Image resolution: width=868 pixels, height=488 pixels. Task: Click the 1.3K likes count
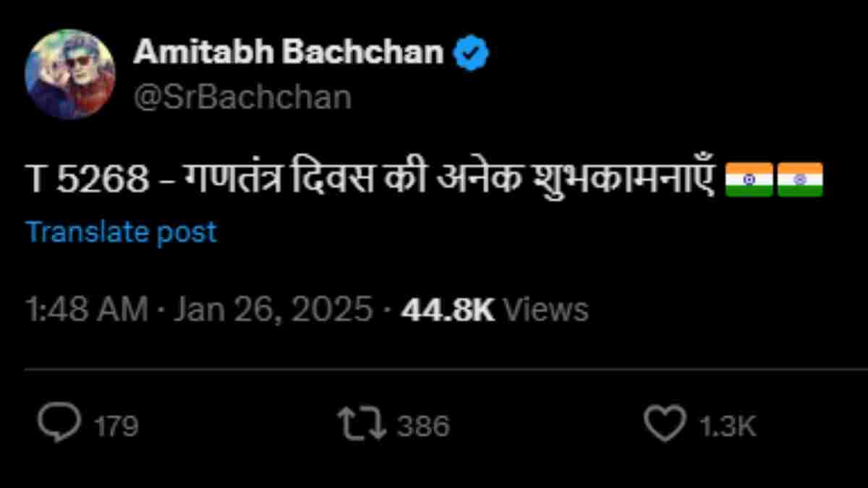pos(727,426)
